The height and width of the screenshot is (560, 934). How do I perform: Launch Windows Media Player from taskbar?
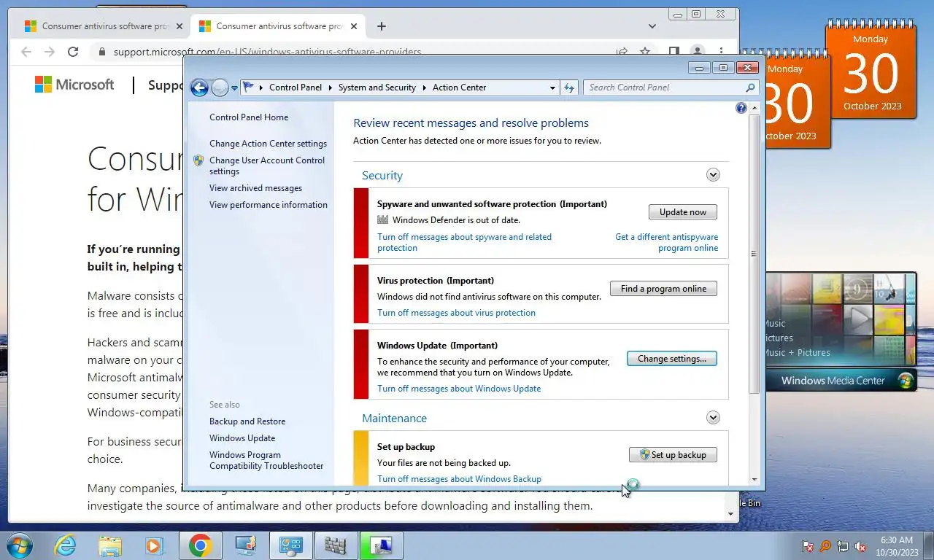click(x=154, y=545)
